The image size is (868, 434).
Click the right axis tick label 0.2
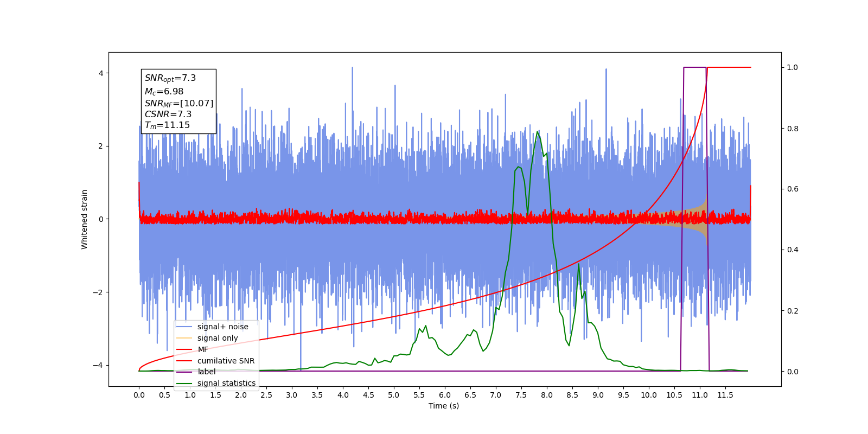pyautogui.click(x=793, y=311)
